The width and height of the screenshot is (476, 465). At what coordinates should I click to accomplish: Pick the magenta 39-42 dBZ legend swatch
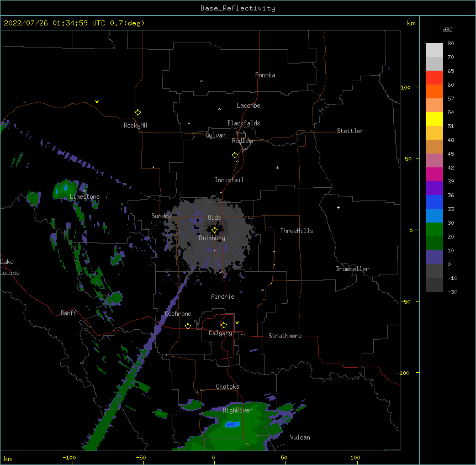click(x=434, y=174)
